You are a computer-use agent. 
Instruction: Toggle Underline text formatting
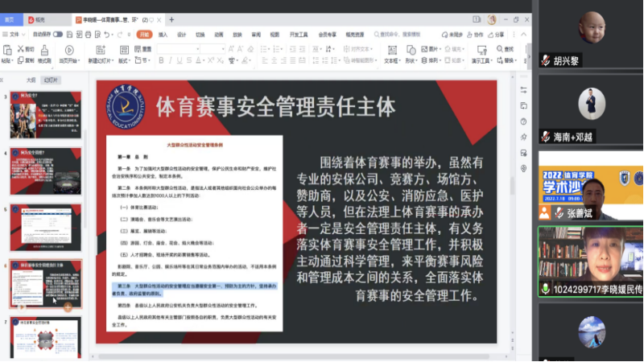coord(180,60)
